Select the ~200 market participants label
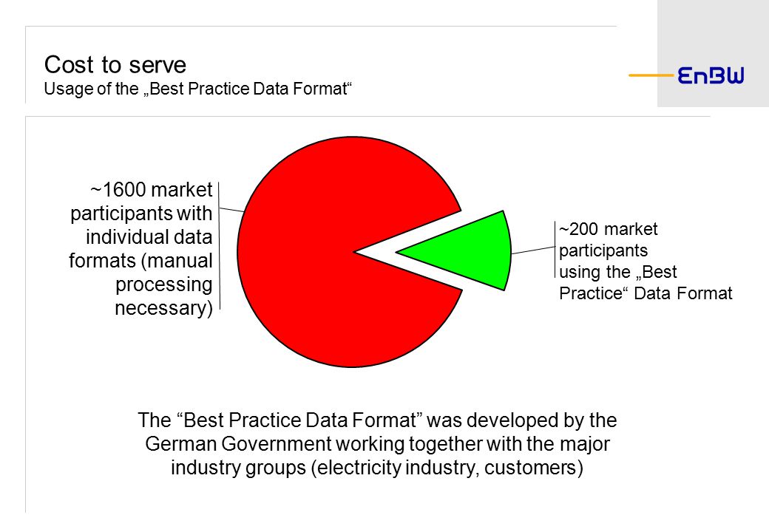769x532 pixels. click(x=646, y=261)
